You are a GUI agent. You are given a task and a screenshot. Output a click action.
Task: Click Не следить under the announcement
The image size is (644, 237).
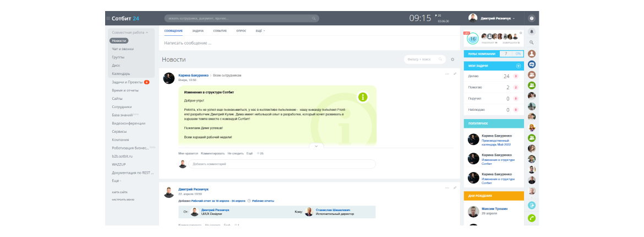point(236,153)
